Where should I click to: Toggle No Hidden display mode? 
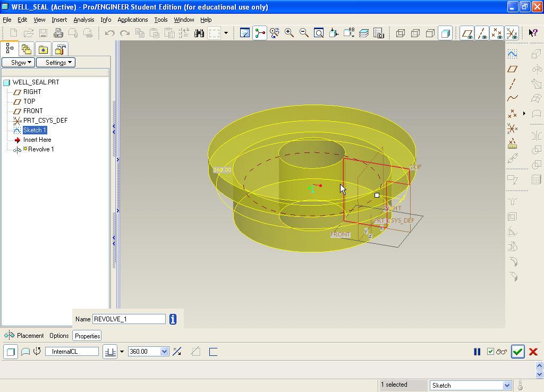[x=430, y=33]
